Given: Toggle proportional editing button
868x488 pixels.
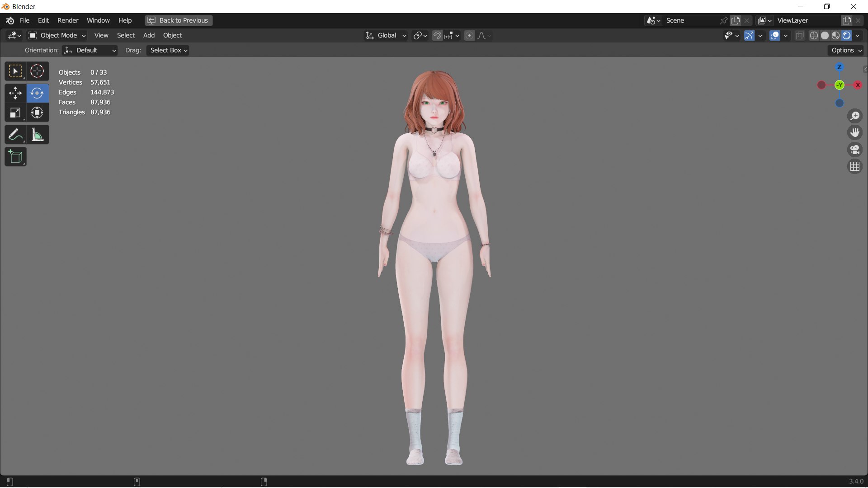Looking at the screenshot, I should pyautogui.click(x=469, y=35).
